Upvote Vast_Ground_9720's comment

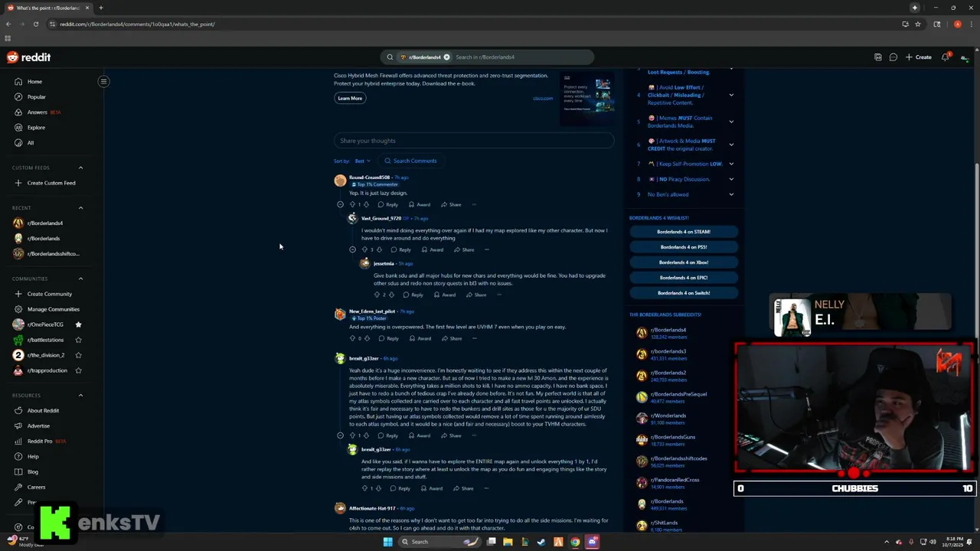click(364, 249)
